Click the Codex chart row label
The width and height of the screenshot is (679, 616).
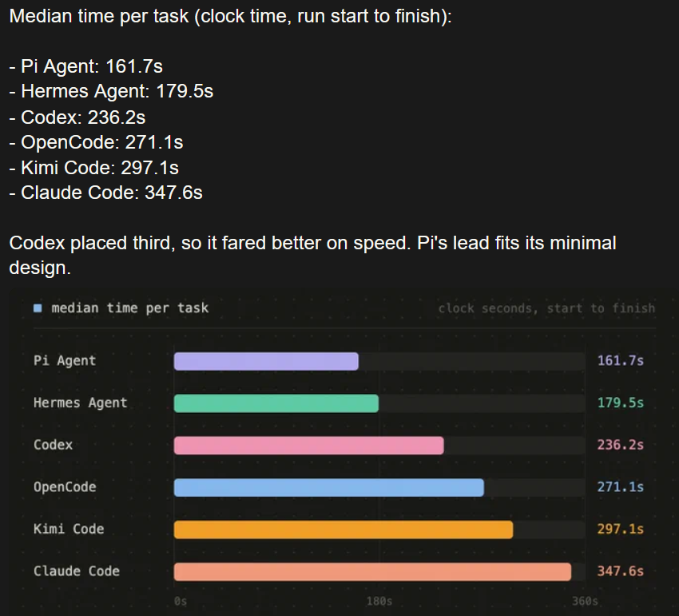click(53, 445)
